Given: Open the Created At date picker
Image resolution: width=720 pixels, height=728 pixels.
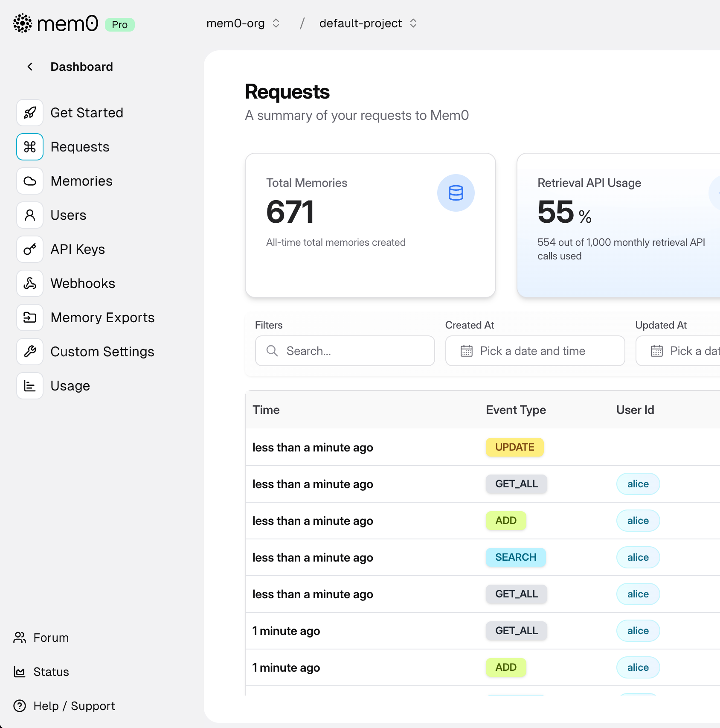Looking at the screenshot, I should (535, 351).
